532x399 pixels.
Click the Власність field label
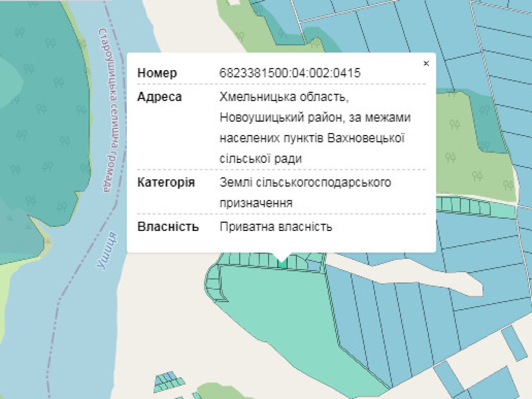click(168, 227)
